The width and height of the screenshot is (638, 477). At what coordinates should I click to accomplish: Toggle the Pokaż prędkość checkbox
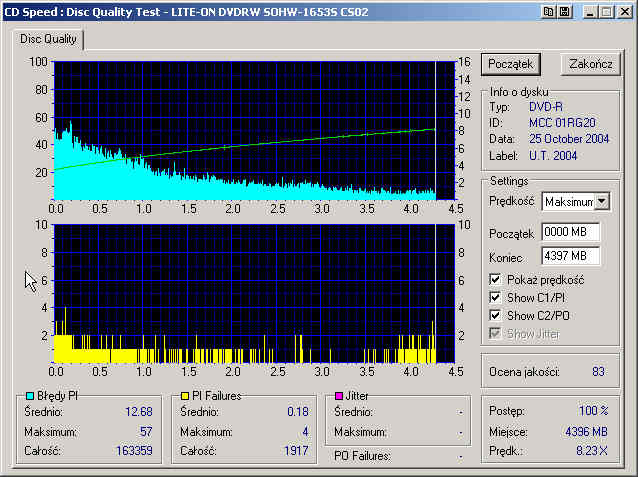point(495,280)
